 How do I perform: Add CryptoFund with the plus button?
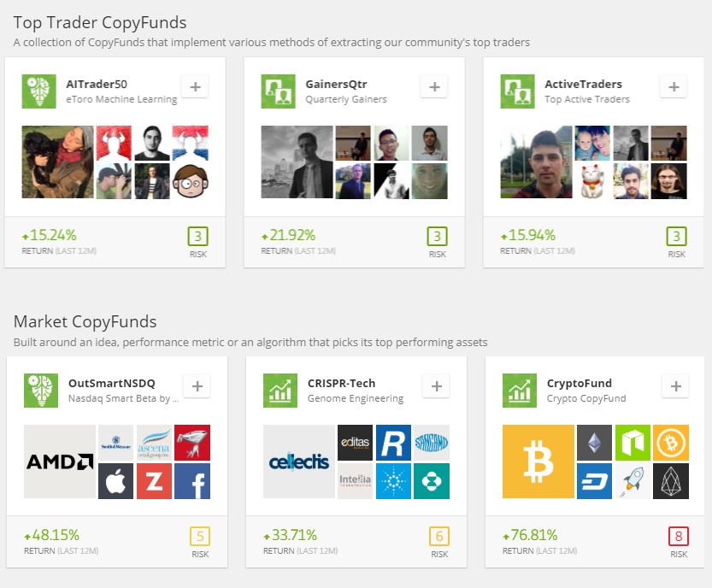pyautogui.click(x=675, y=386)
